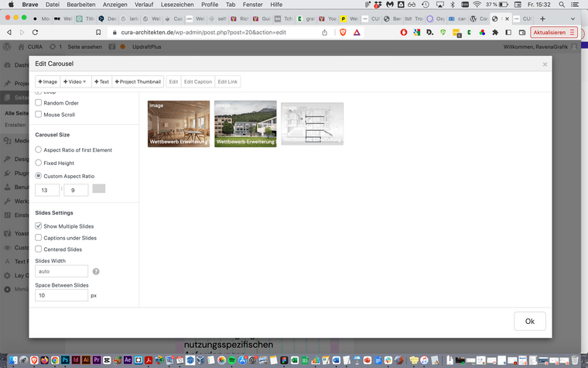Enable the Random Order checkbox
588x368 pixels.
39,103
